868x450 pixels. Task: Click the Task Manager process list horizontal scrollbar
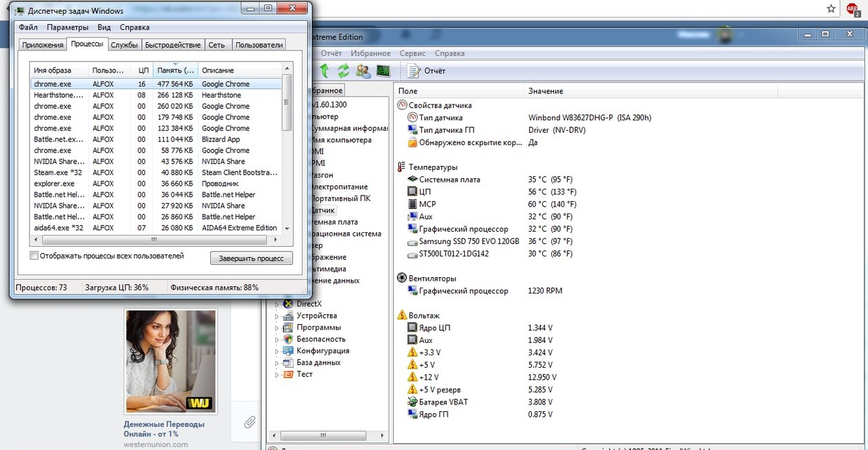tap(154, 240)
